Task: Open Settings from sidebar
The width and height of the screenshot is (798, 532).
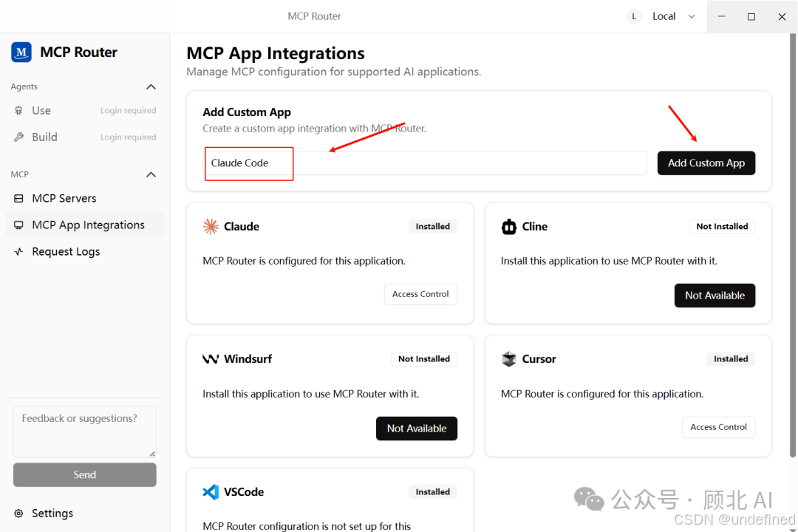Action: [x=84, y=514]
